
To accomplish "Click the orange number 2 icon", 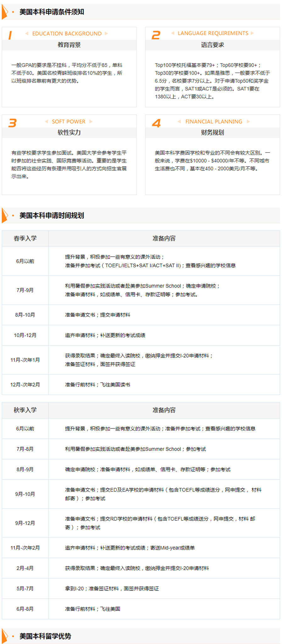I will pos(156,35).
